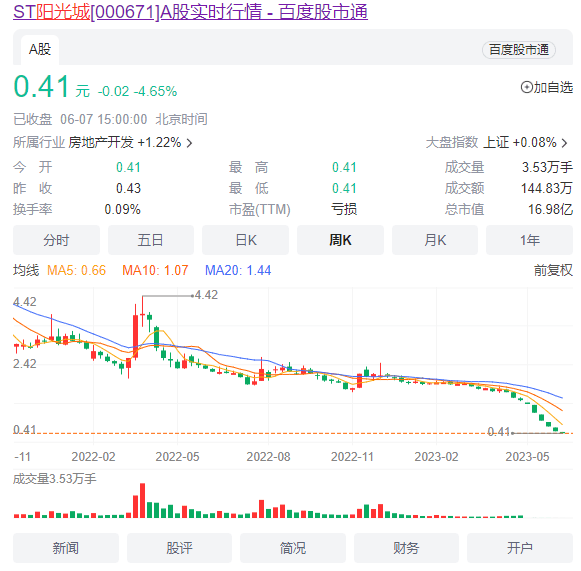
Task: Select the A股 tab
Action: [40, 50]
